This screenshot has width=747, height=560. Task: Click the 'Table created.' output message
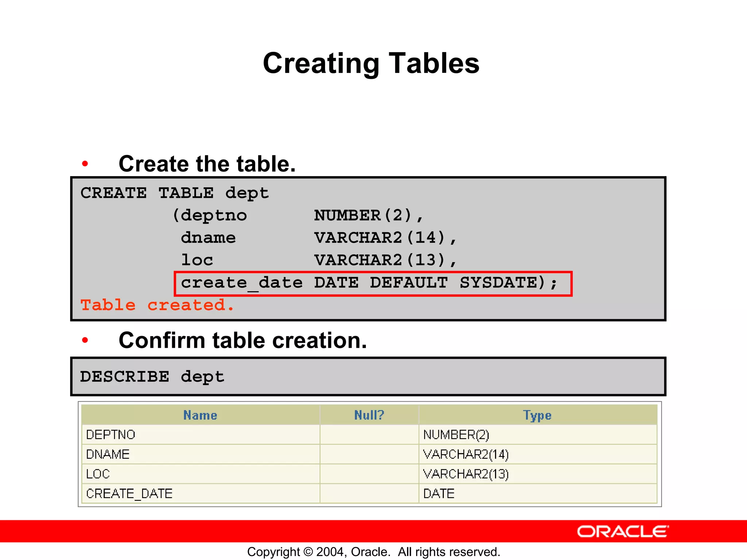click(157, 305)
